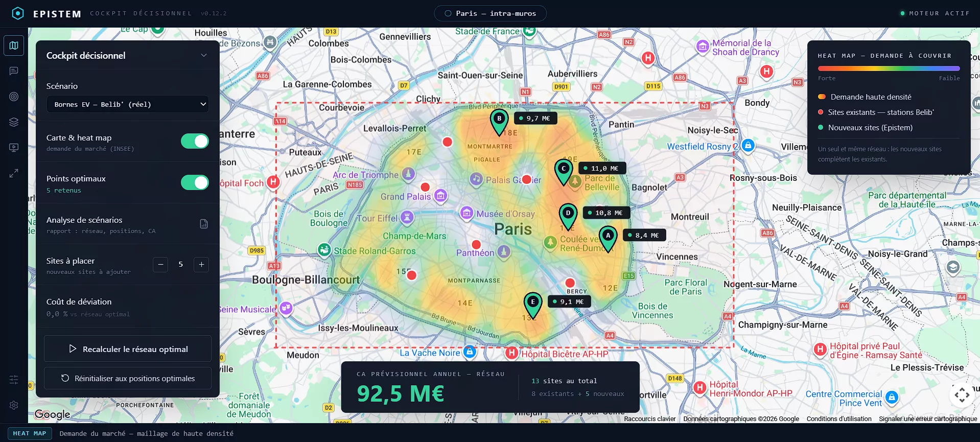The width and height of the screenshot is (980, 442).
Task: Toggle the Points optimaux switch
Action: click(x=195, y=182)
